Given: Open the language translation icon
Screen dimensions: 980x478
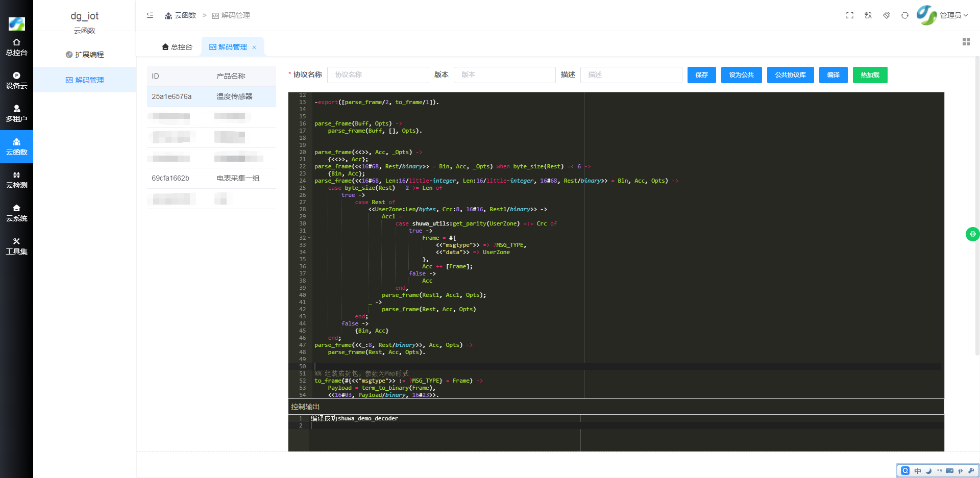Looking at the screenshot, I should (x=868, y=15).
